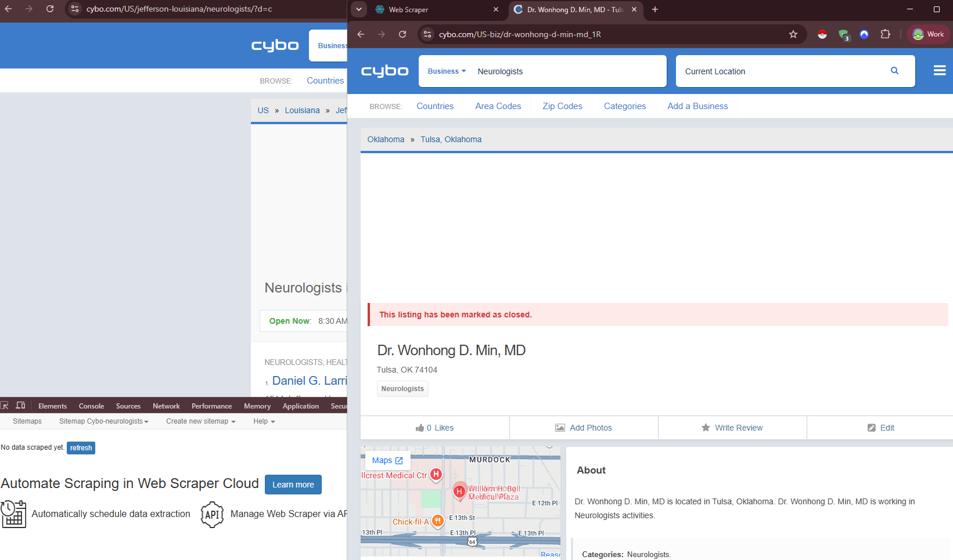Click the refresh button beside No data scraped
The height and width of the screenshot is (560, 953).
81,448
